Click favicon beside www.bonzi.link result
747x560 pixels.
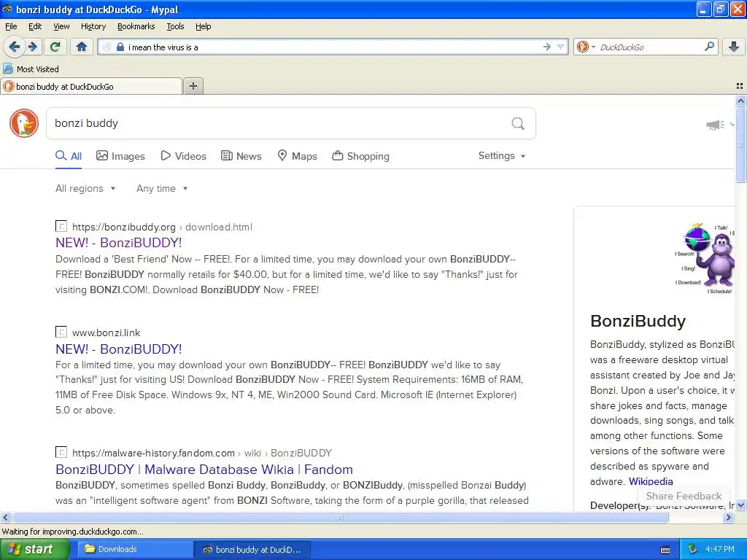tap(61, 332)
